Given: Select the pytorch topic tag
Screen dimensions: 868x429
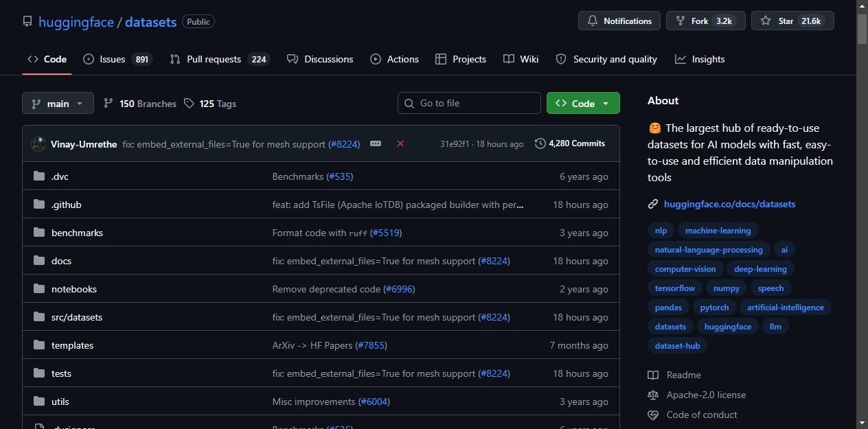Looking at the screenshot, I should tap(715, 308).
